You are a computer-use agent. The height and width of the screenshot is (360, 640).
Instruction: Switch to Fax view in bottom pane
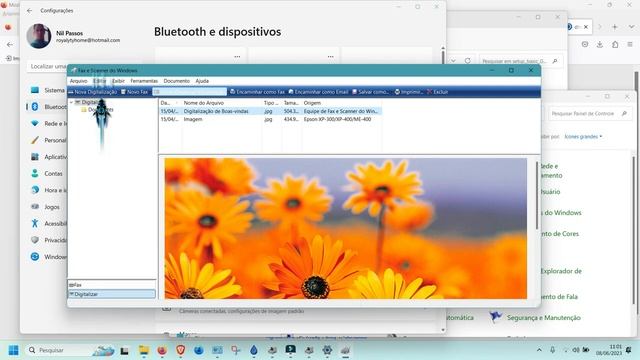point(111,284)
